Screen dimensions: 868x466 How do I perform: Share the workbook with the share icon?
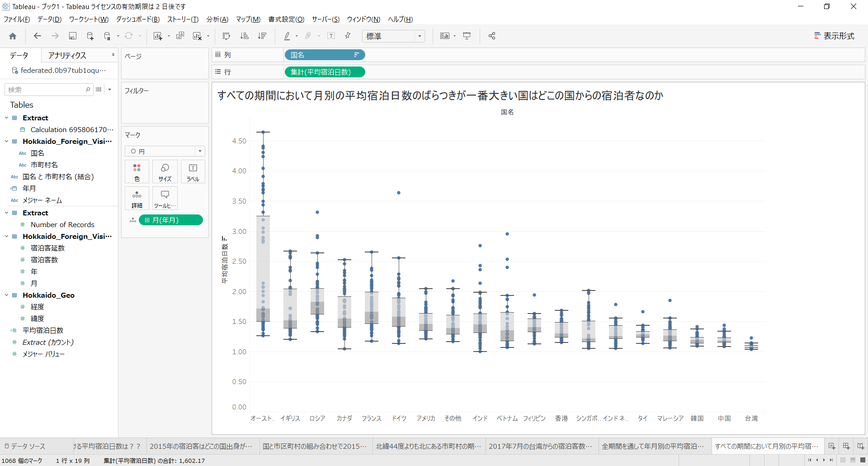(492, 36)
